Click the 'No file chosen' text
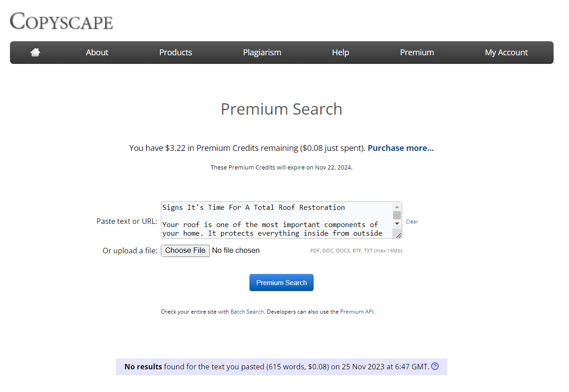569x392 pixels. coord(236,251)
